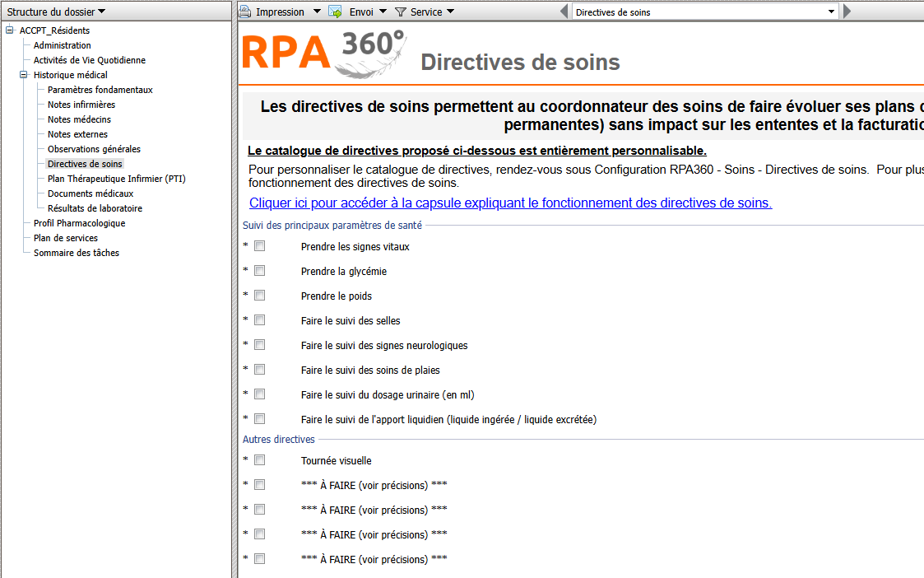Click the Envoi toolbar label

click(x=361, y=12)
